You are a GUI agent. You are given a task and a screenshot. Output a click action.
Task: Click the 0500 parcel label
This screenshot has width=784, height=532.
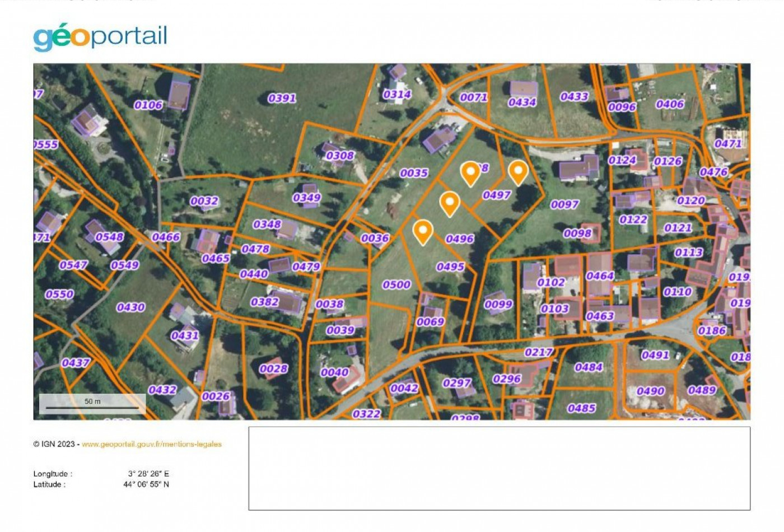click(x=398, y=284)
